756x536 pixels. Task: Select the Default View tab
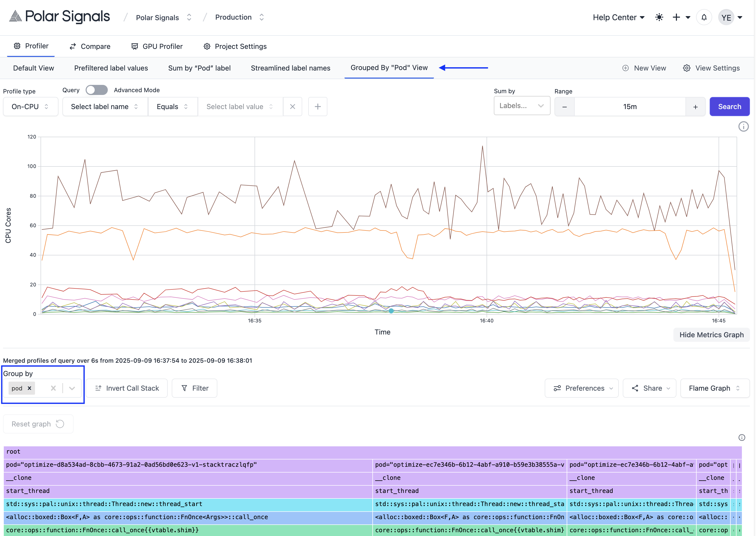tap(33, 68)
